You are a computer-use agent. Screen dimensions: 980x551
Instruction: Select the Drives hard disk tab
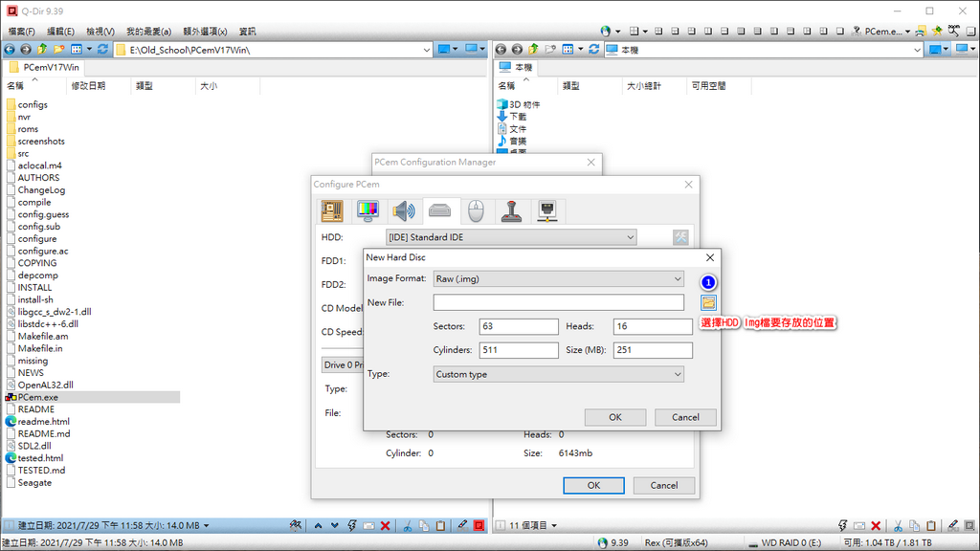click(440, 211)
